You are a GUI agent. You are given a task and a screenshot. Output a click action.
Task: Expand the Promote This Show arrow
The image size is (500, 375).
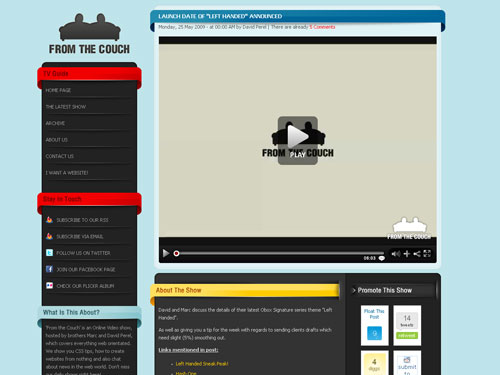coord(354,290)
